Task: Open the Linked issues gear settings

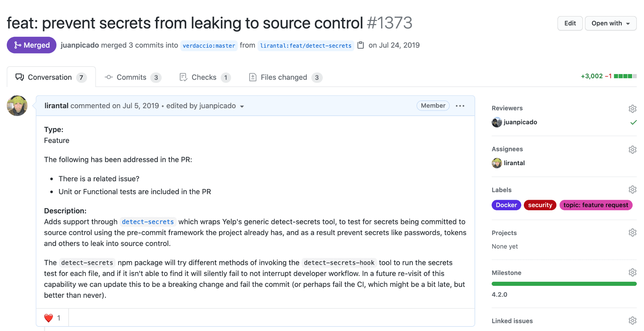Action: point(632,320)
